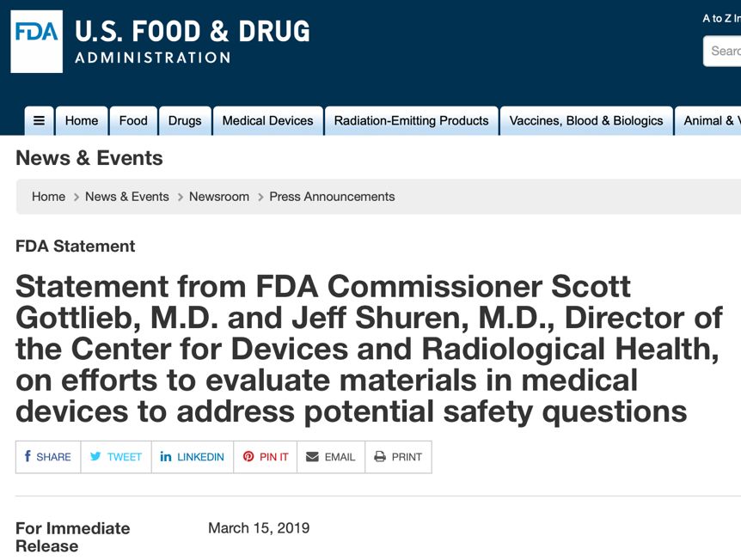741x560 pixels.
Task: Email this statement
Action: coord(331,457)
